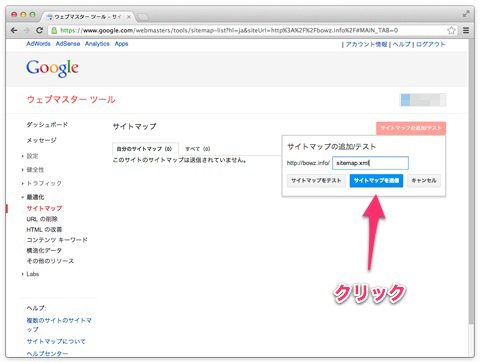Open the ヘルプ link at top
Viewport: 480px width, 363px height.
pos(401,44)
